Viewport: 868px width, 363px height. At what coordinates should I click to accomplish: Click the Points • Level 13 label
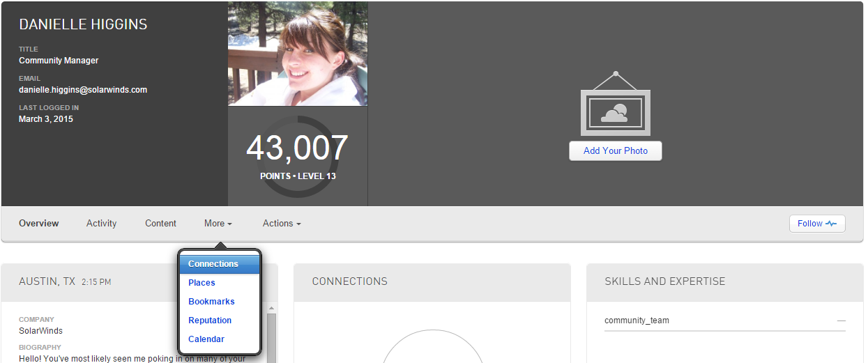298,176
